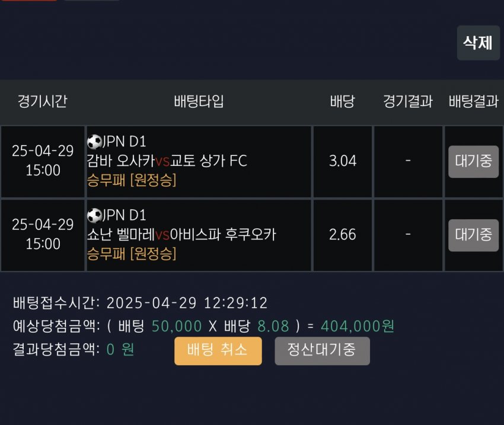Click the 배당 odds column header
Screen dimensions: 504x425
342,101
